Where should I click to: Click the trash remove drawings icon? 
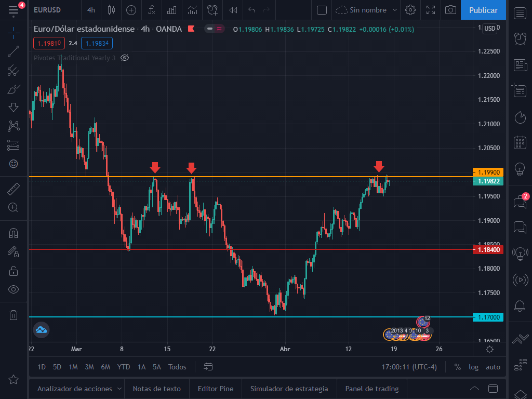[x=14, y=315]
